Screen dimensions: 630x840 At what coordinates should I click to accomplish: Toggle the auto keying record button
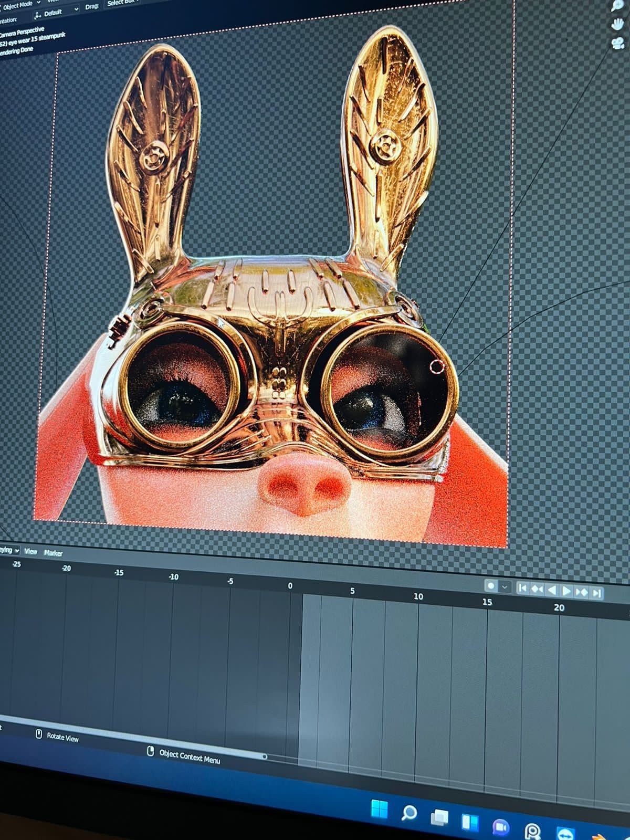point(491,585)
